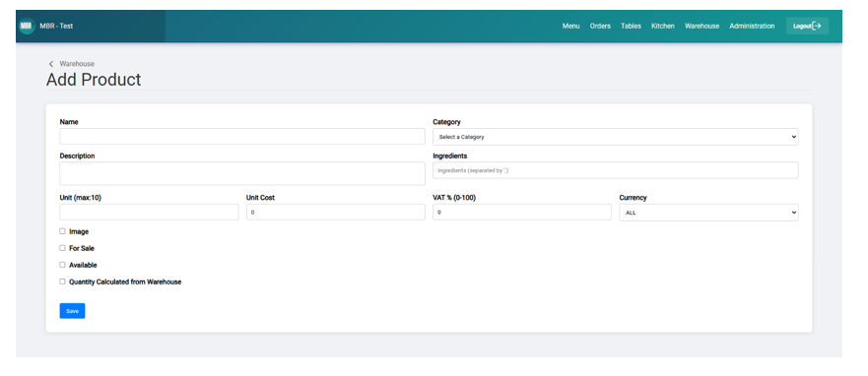Open the Menu navigation item

(x=570, y=26)
